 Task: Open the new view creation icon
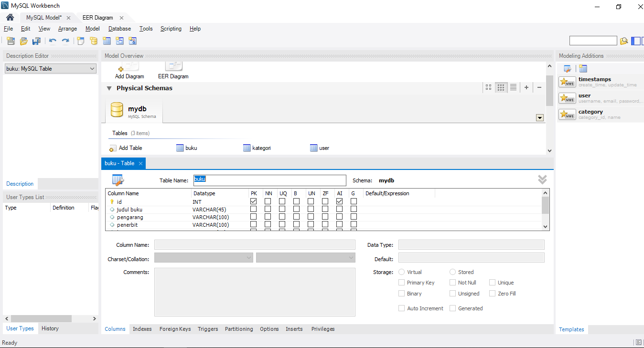[x=120, y=41]
